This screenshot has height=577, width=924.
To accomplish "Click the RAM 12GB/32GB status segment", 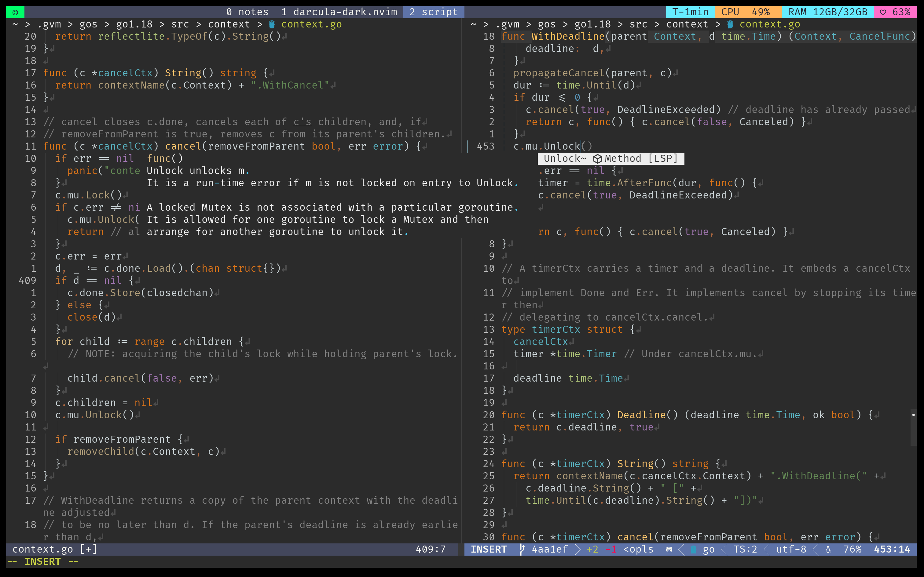I will [828, 12].
